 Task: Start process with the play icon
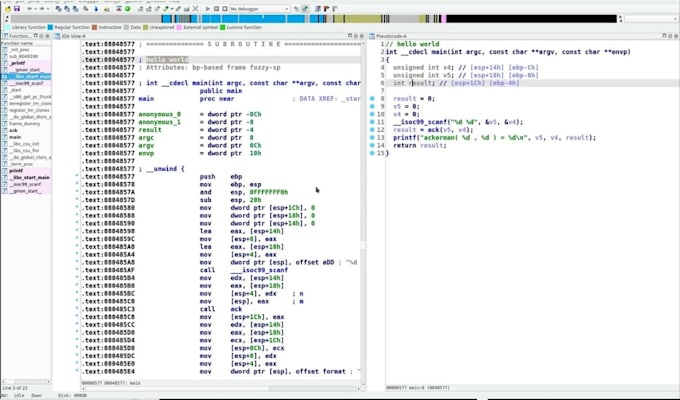(208, 9)
